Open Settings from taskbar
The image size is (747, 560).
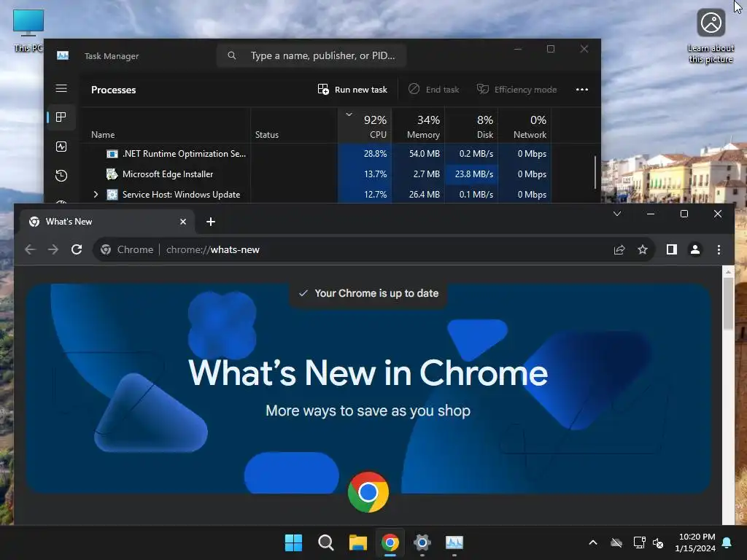click(x=422, y=542)
